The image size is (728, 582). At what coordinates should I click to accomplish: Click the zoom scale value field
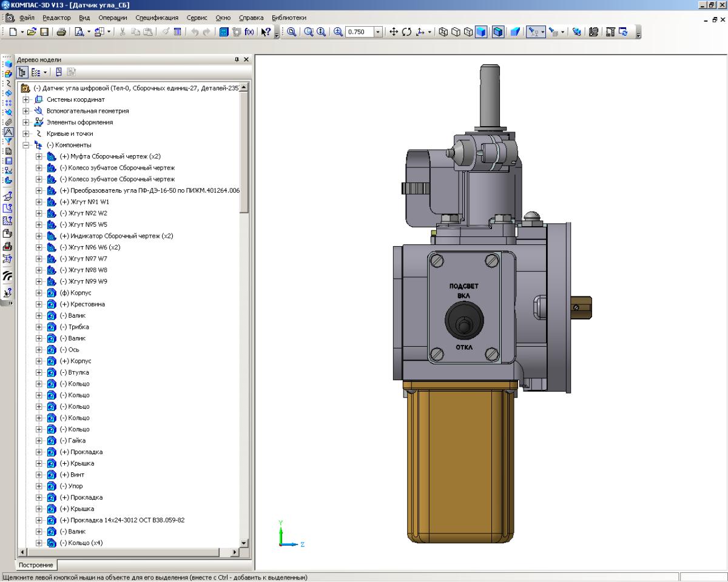pos(358,32)
